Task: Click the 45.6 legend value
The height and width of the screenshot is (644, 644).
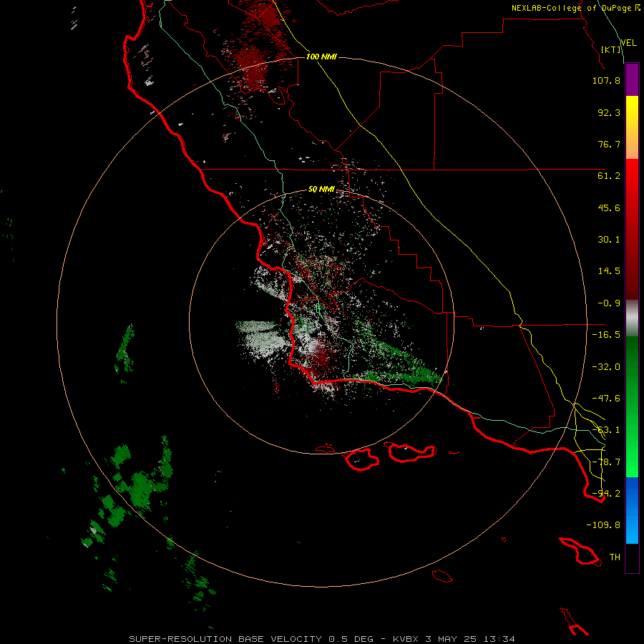Action: coord(609,208)
